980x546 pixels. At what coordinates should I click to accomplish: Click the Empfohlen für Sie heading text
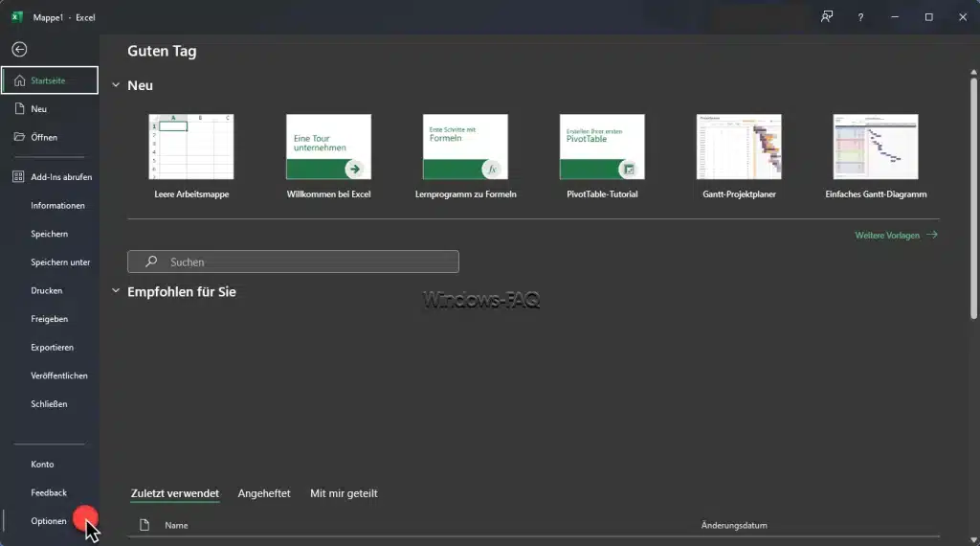[x=182, y=292]
